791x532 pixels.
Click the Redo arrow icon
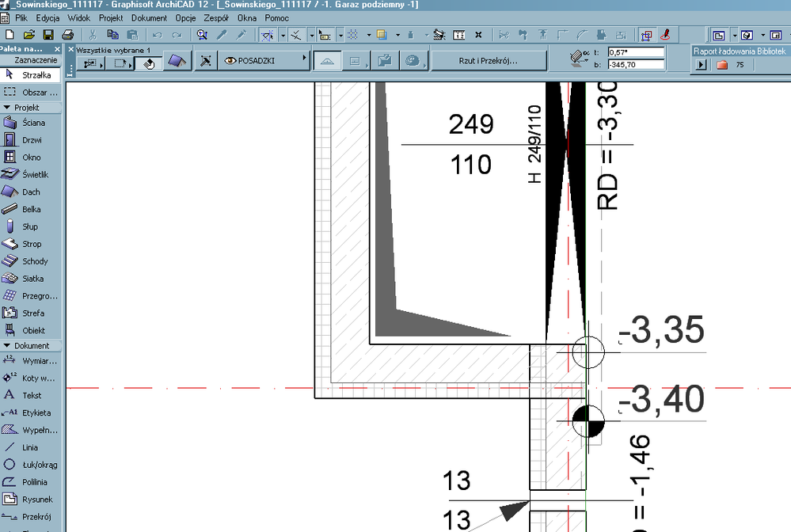(x=177, y=35)
